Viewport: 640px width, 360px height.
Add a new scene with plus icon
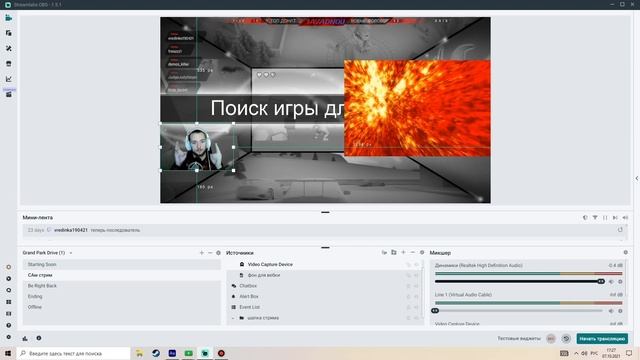pyautogui.click(x=202, y=253)
